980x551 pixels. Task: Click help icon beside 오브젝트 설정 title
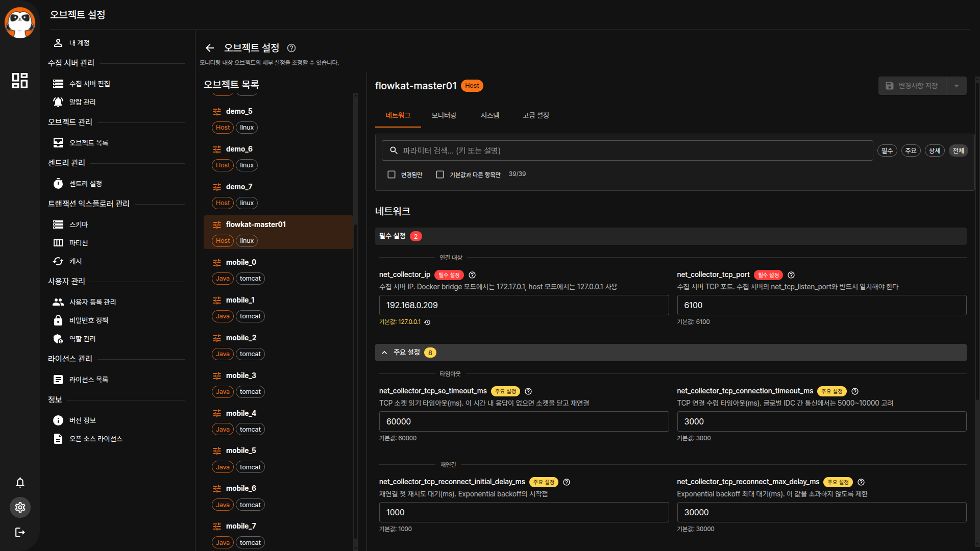(x=291, y=48)
